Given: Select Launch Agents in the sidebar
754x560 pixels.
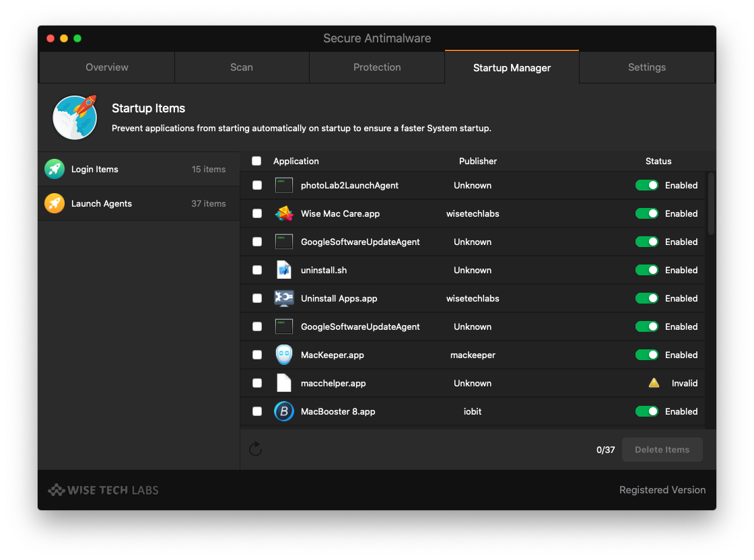Looking at the screenshot, I should pos(139,203).
